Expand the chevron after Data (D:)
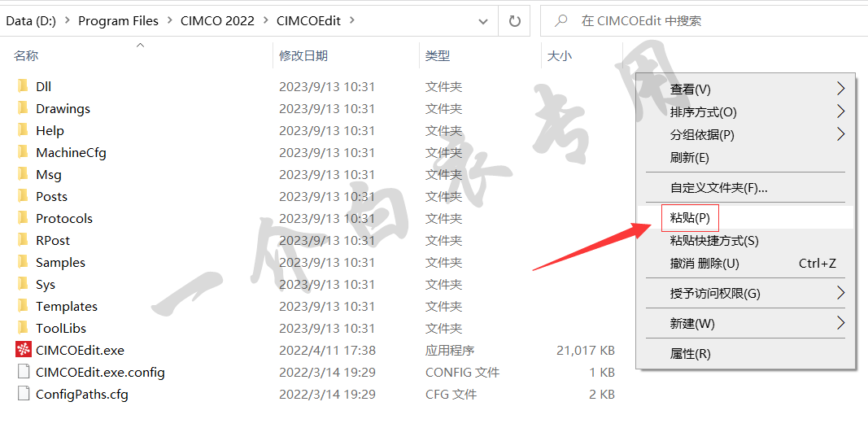868x428 pixels. point(68,21)
